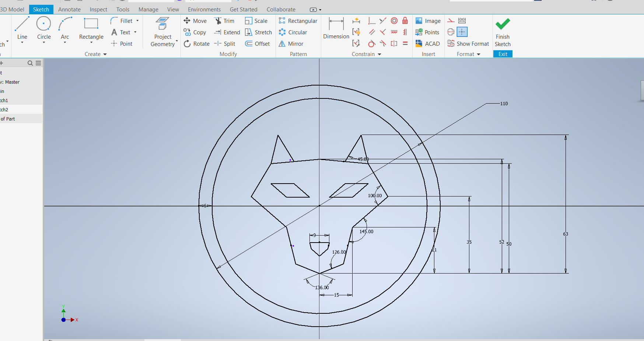Toggle Construction line format
This screenshot has height=341, width=644.
[451, 21]
